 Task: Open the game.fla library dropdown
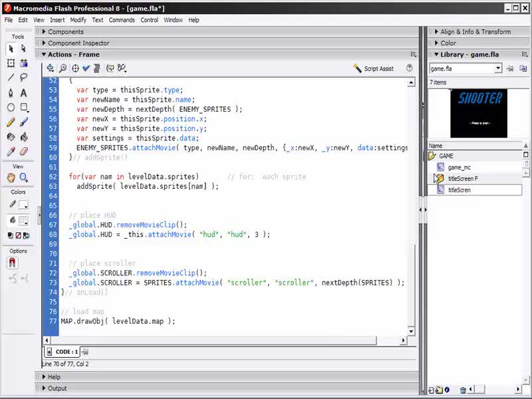497,68
